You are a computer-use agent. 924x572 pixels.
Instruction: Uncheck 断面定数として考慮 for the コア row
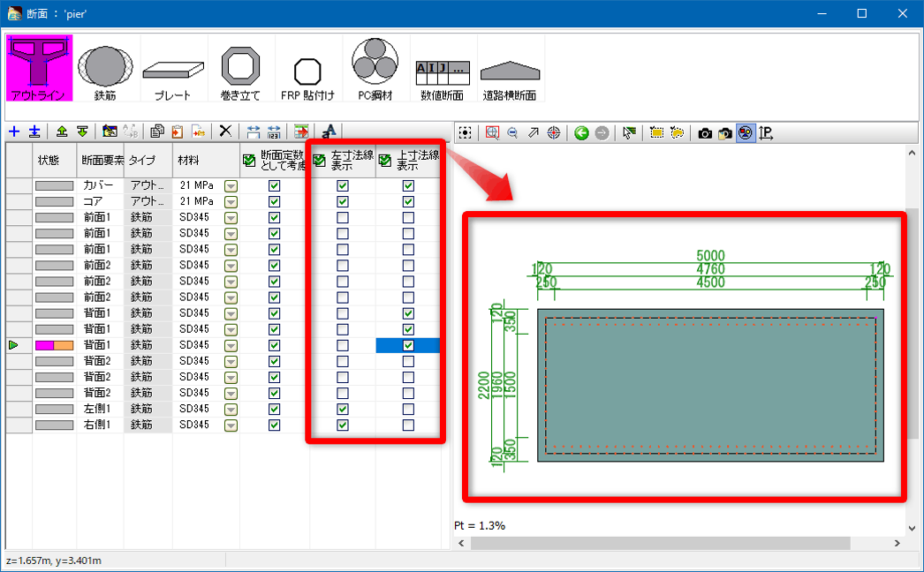pyautogui.click(x=274, y=201)
